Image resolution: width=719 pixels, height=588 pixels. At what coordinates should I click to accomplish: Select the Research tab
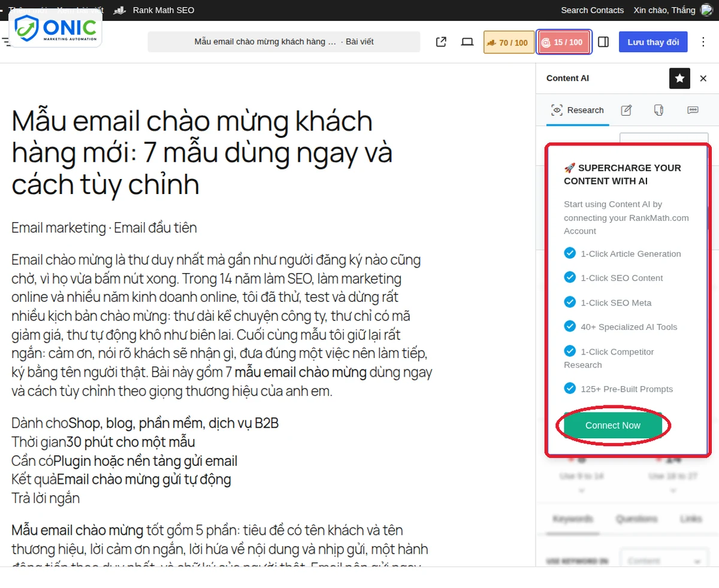[578, 110]
